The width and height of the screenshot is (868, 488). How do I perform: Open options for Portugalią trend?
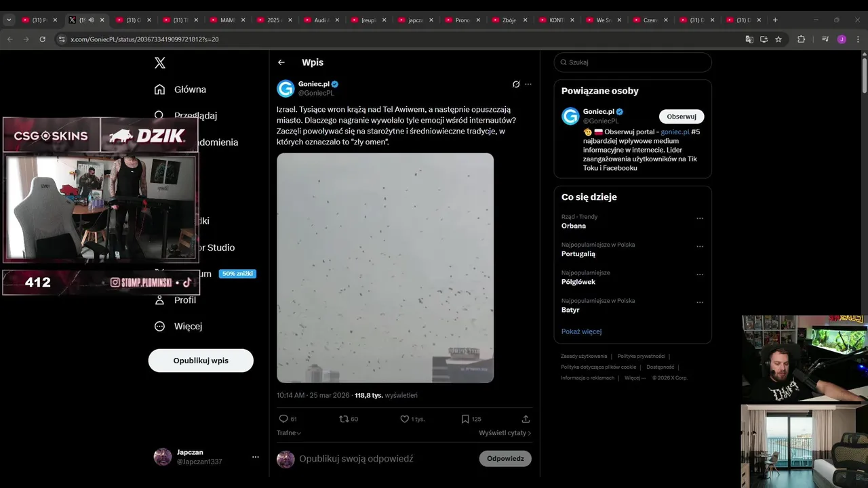(x=700, y=247)
